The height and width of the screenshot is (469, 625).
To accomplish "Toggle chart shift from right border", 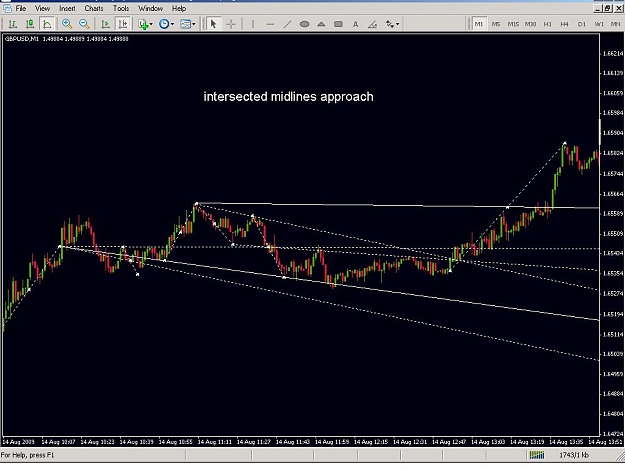I will click(123, 24).
